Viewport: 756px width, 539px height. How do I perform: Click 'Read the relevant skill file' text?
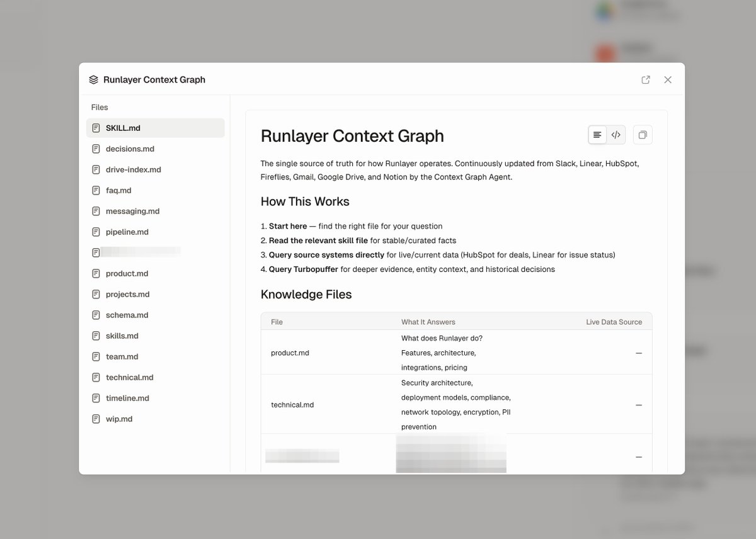[x=318, y=241]
